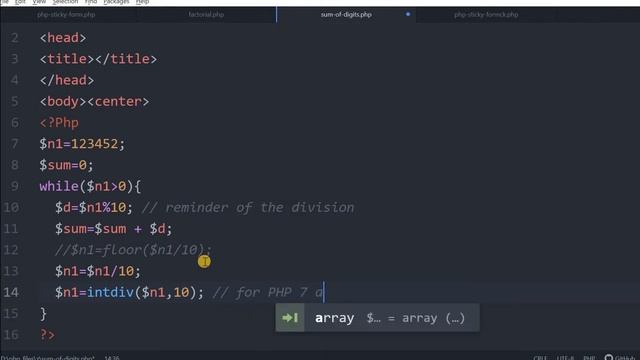Image resolution: width=640 pixels, height=360 pixels.
Task: Click the "<head>" opening tag on line 2
Action: click(63, 38)
